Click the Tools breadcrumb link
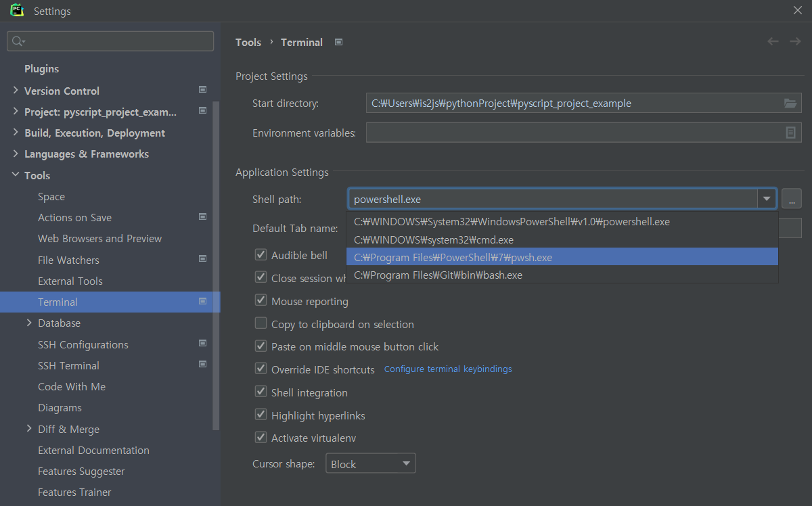The image size is (812, 506). 248,42
